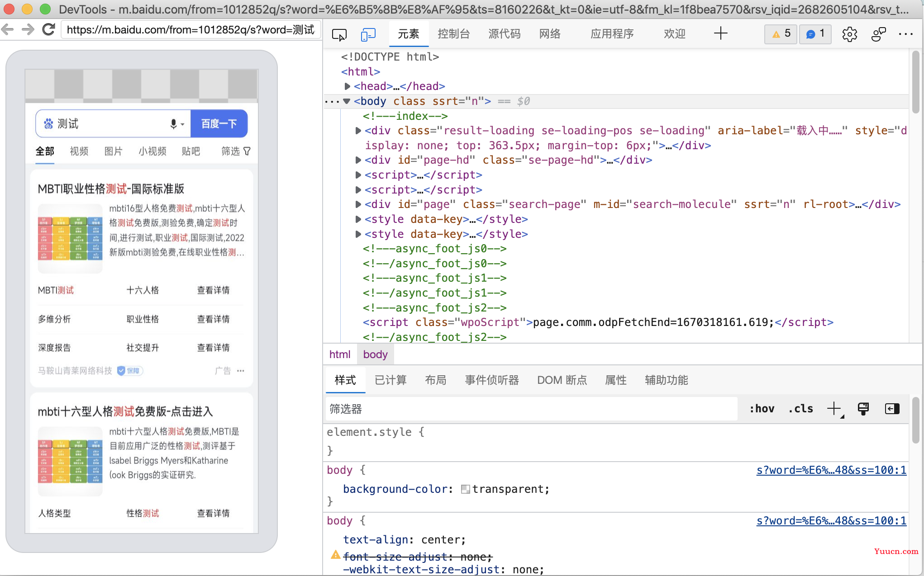924x576 pixels.
Task: Open the feedback/experiments people icon
Action: tap(878, 34)
